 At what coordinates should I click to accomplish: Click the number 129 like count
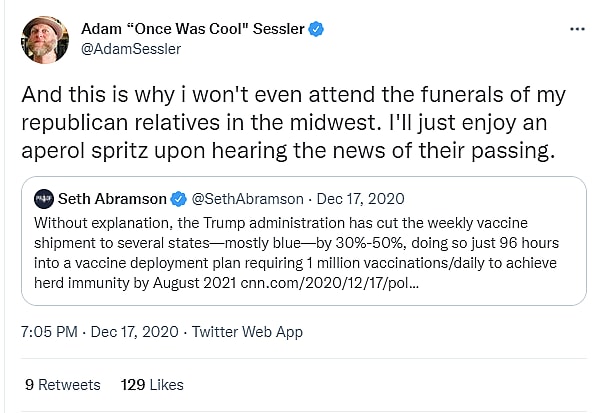tap(133, 384)
